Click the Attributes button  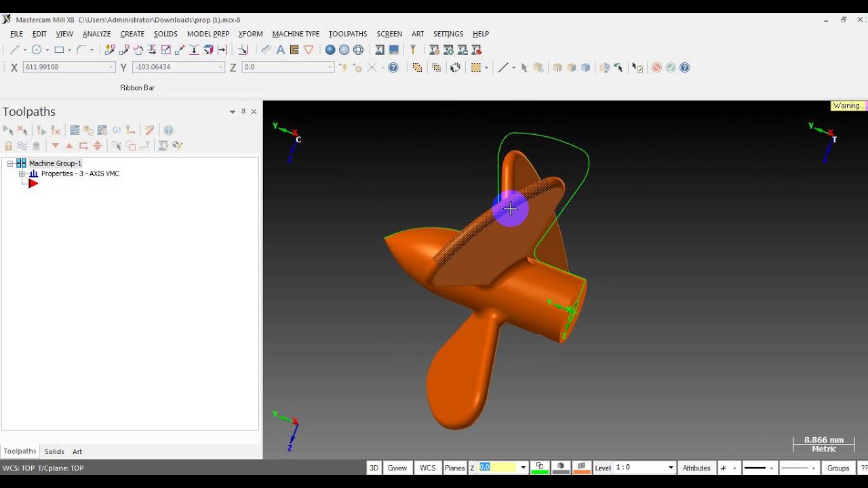(696, 468)
